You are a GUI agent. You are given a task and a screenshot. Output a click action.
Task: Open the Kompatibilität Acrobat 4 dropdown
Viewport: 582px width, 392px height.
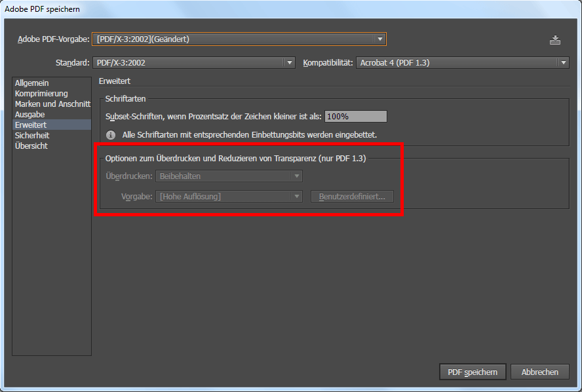click(463, 63)
